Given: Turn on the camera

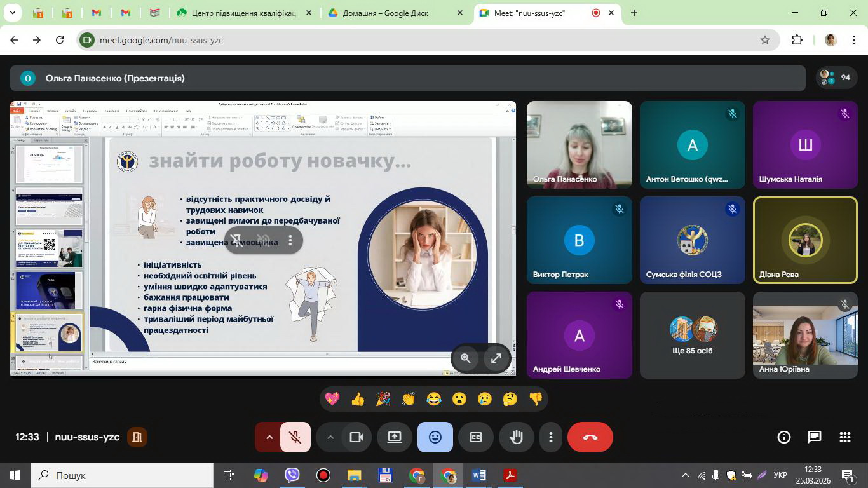Looking at the screenshot, I should click(x=356, y=437).
